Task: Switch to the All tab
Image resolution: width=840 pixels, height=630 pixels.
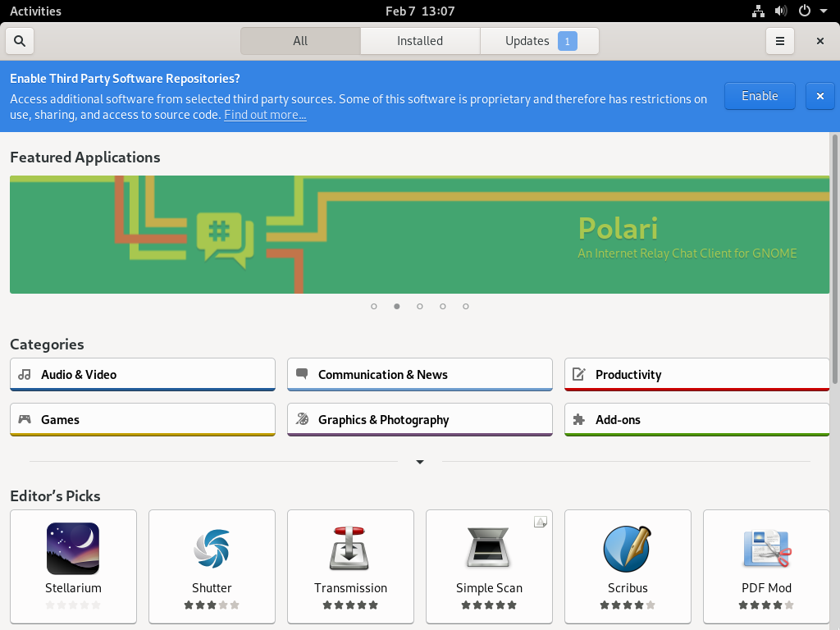Action: click(300, 41)
